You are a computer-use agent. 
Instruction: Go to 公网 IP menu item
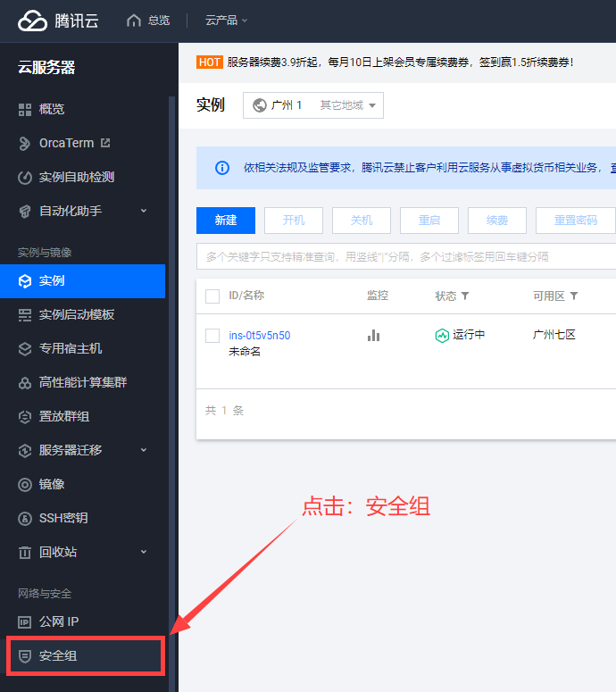[x=59, y=621]
